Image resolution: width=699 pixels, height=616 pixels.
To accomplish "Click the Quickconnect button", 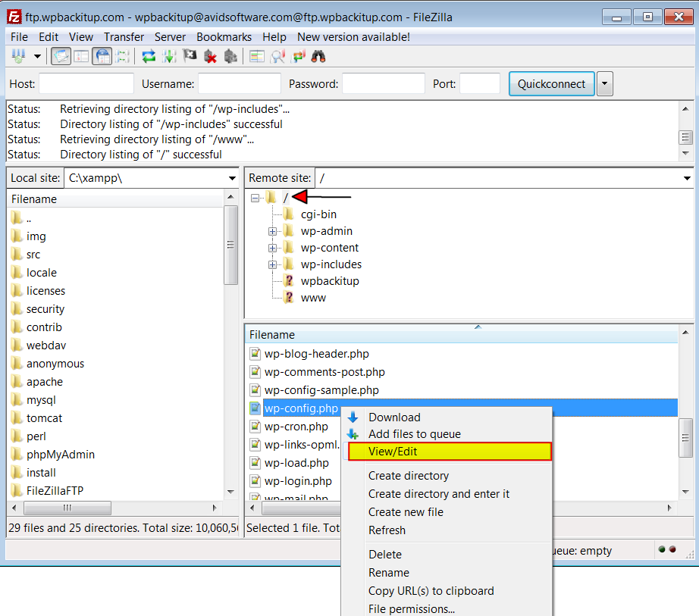I will coord(551,84).
